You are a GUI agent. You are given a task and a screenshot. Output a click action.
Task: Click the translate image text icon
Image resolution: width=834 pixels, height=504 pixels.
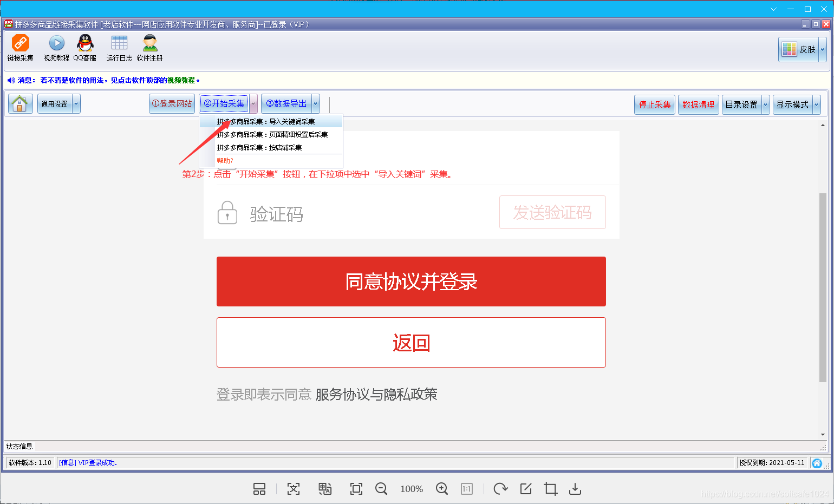(x=325, y=489)
